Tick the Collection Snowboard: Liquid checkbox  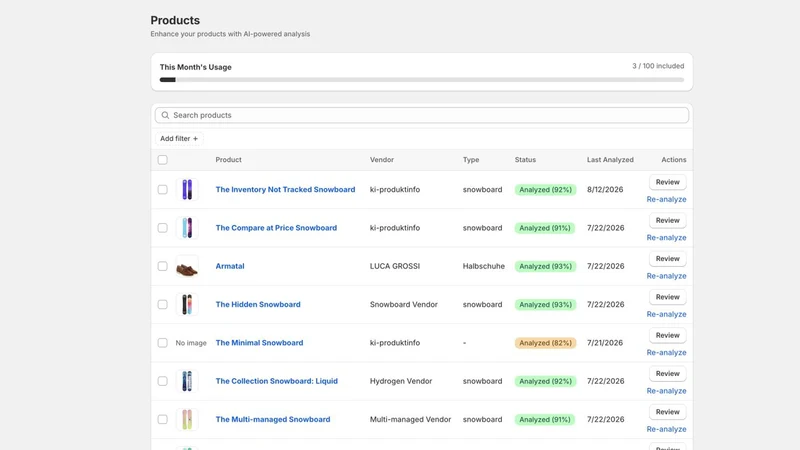[162, 381]
